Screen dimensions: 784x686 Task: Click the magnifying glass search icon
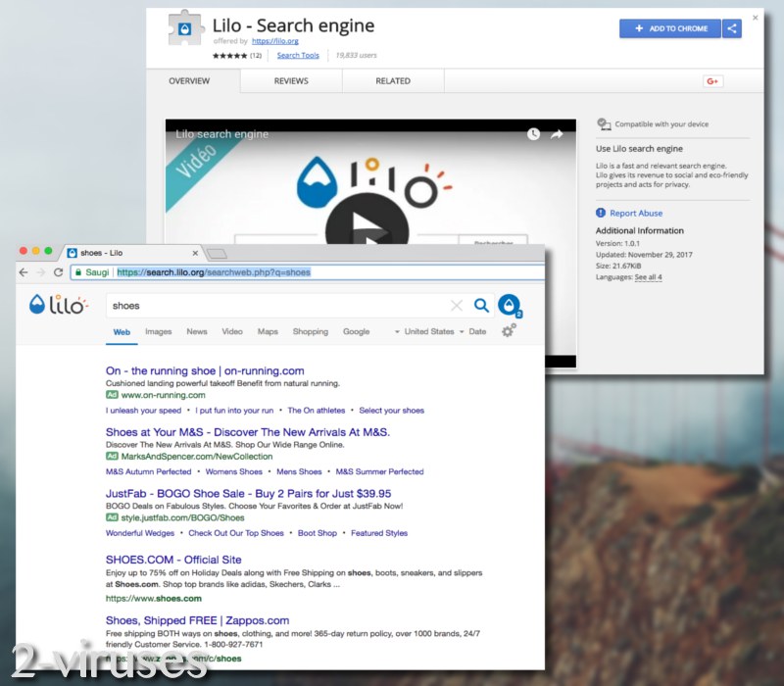point(481,305)
